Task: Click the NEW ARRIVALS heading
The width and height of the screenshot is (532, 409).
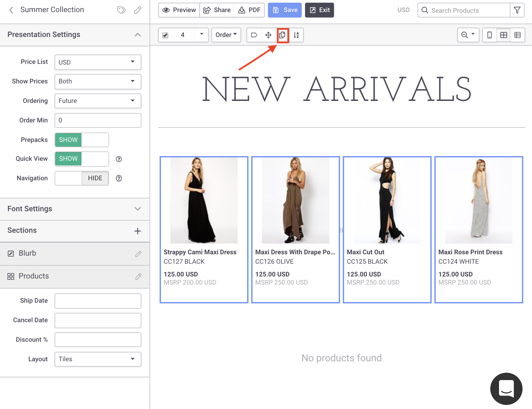Action: [x=337, y=89]
